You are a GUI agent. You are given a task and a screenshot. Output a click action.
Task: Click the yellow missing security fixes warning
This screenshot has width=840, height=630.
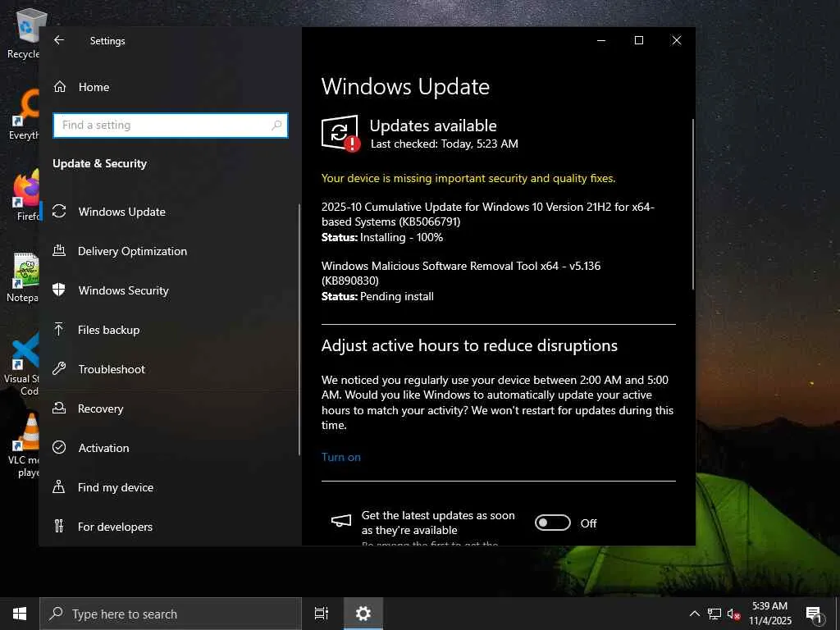click(x=468, y=178)
